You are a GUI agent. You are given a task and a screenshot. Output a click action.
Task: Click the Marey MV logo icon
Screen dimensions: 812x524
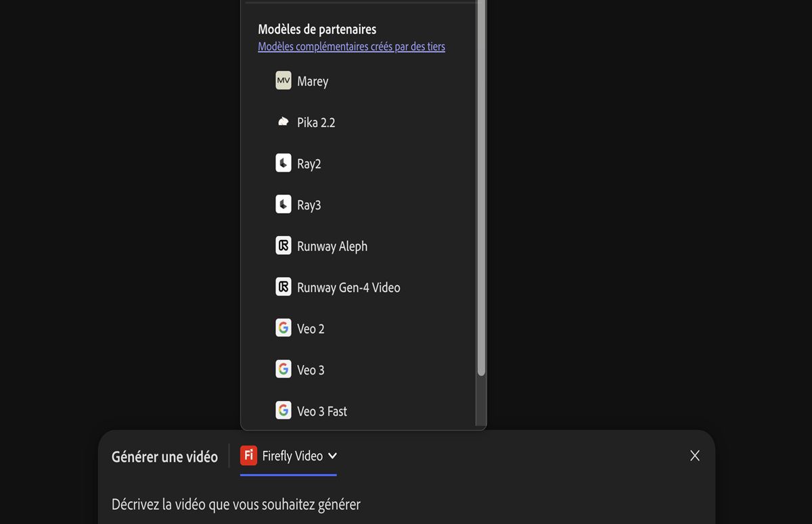pos(284,80)
